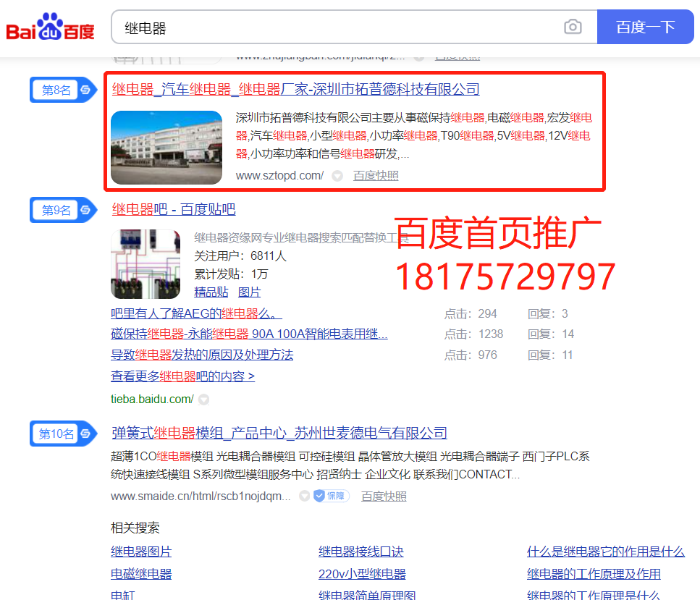Click the tieba.baidu.com/ URL
This screenshot has height=600, width=700.
pyautogui.click(x=152, y=399)
